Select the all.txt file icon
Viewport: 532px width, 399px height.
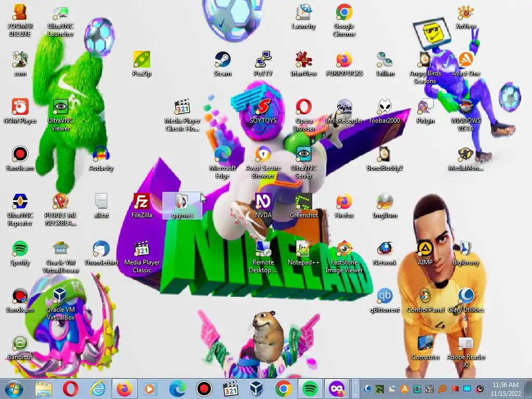(101, 205)
